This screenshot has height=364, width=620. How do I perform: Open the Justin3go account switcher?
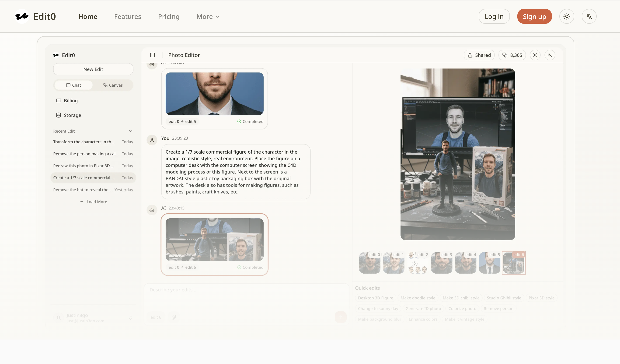[x=94, y=318]
